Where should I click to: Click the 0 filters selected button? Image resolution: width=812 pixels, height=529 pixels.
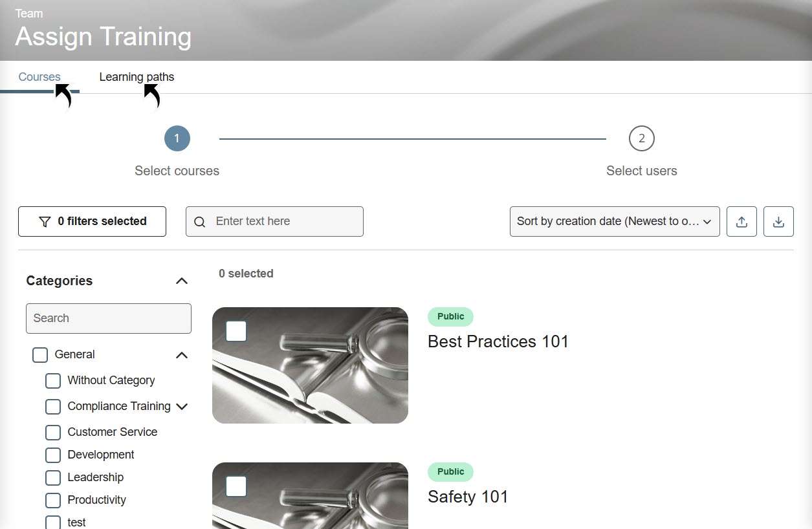click(x=92, y=222)
